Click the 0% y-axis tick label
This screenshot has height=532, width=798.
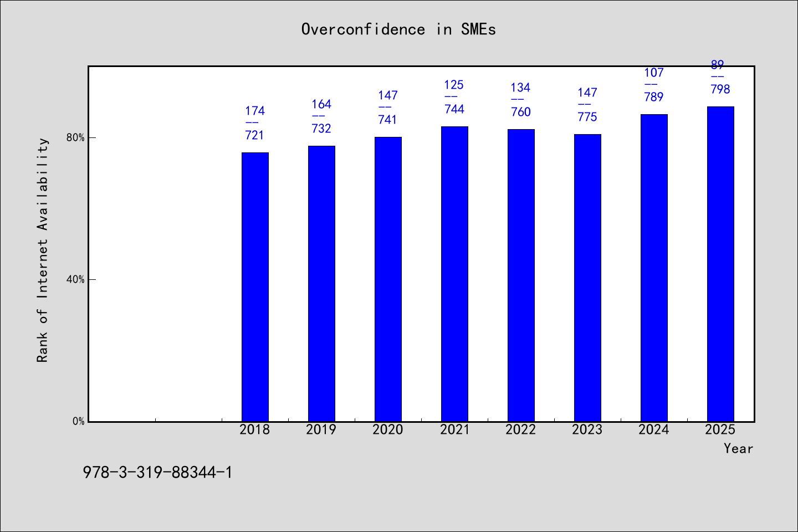(x=79, y=421)
